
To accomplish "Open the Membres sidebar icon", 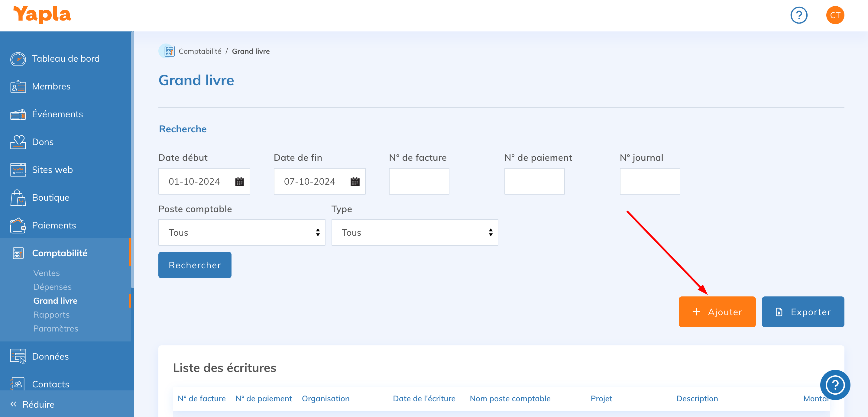I will 18,86.
